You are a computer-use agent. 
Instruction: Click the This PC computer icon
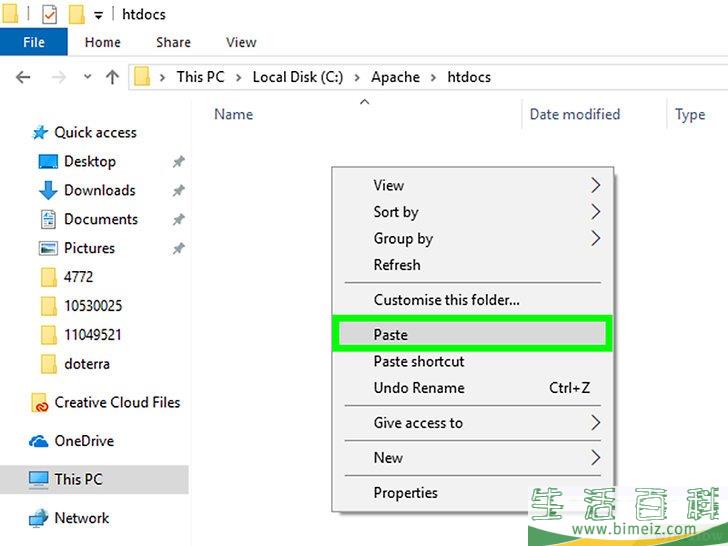click(39, 480)
